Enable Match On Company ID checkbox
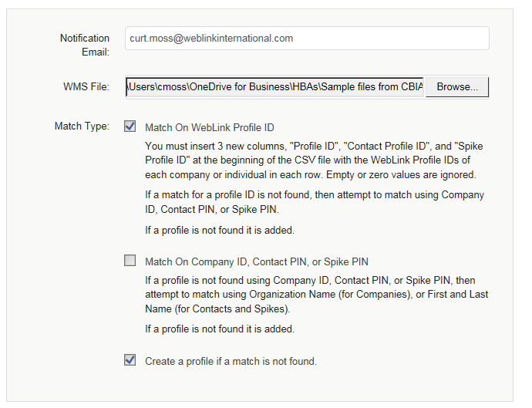The image size is (532, 408). pos(130,261)
